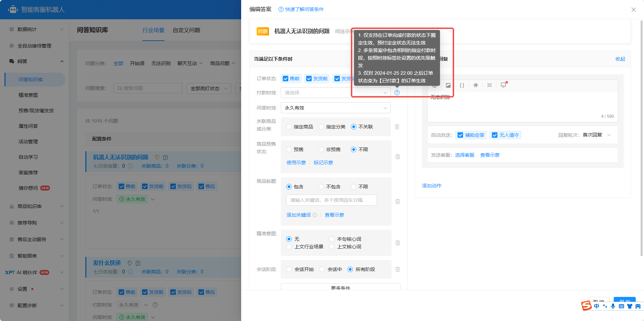Open the 付款时效 请选择 dropdown

335,93
